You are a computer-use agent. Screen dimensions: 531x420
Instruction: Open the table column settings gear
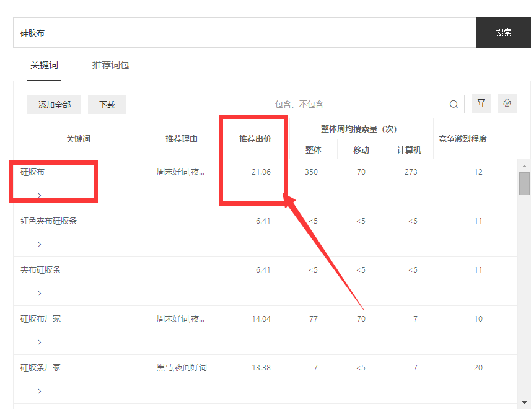pyautogui.click(x=507, y=103)
